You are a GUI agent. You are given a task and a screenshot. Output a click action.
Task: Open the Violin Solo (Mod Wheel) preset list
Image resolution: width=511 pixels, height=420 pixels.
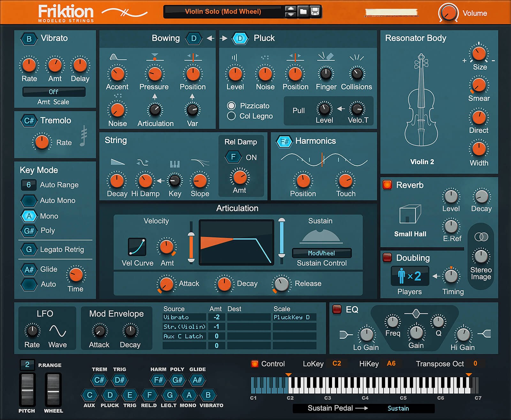coord(224,11)
